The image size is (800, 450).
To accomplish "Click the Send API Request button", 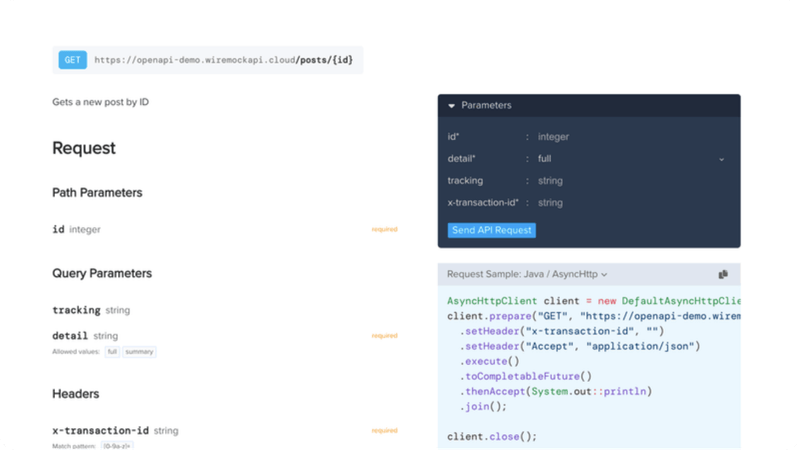I will [x=491, y=230].
